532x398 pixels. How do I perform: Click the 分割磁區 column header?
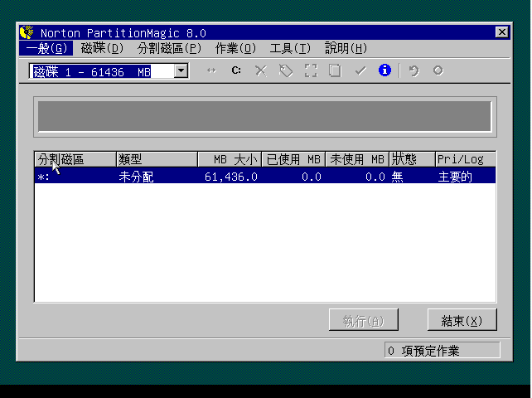click(75, 159)
